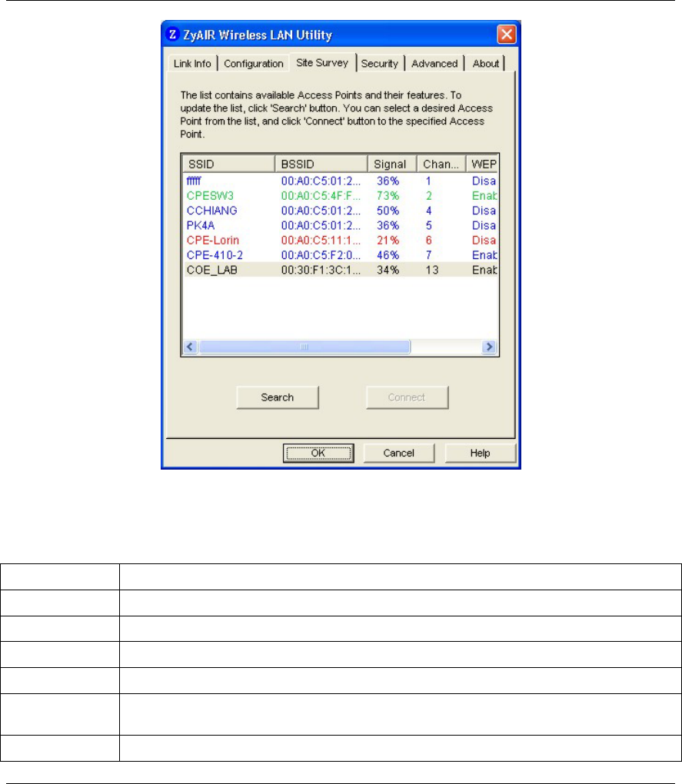682x784 pixels.
Task: Click the 21% signal of CPE-Lorin
Action: [388, 240]
